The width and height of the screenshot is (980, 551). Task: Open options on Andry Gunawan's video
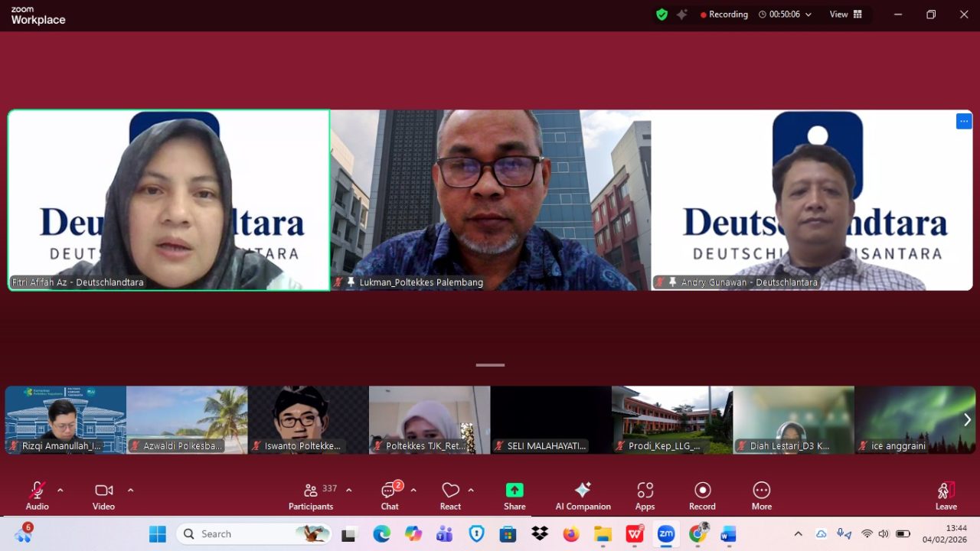963,121
